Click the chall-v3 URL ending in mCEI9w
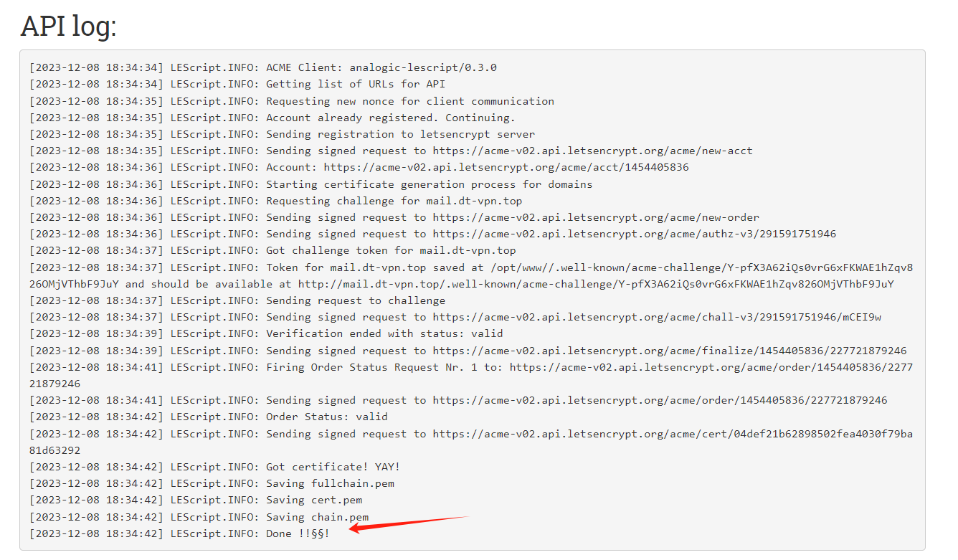Image resolution: width=958 pixels, height=560 pixels. (x=656, y=317)
